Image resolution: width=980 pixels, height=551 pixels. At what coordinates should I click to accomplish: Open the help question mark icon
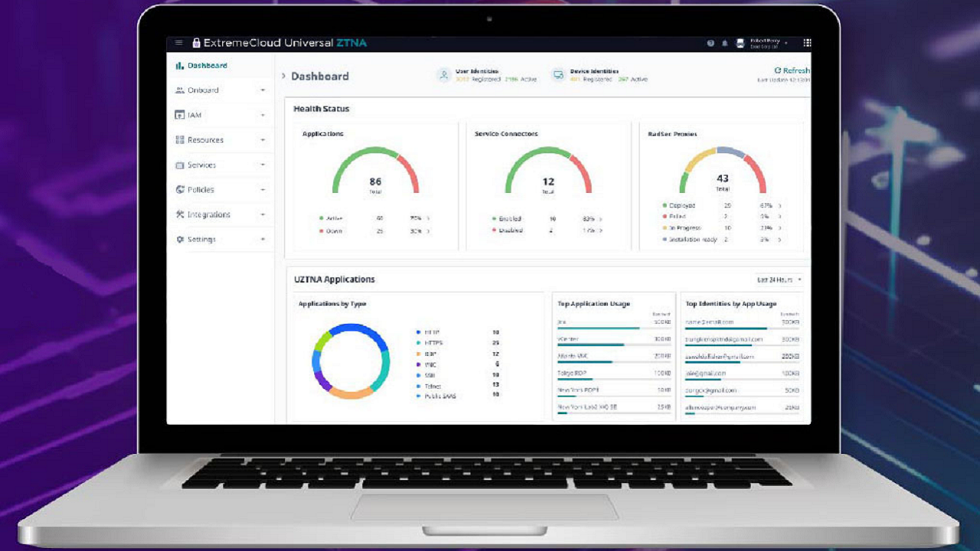click(x=710, y=44)
